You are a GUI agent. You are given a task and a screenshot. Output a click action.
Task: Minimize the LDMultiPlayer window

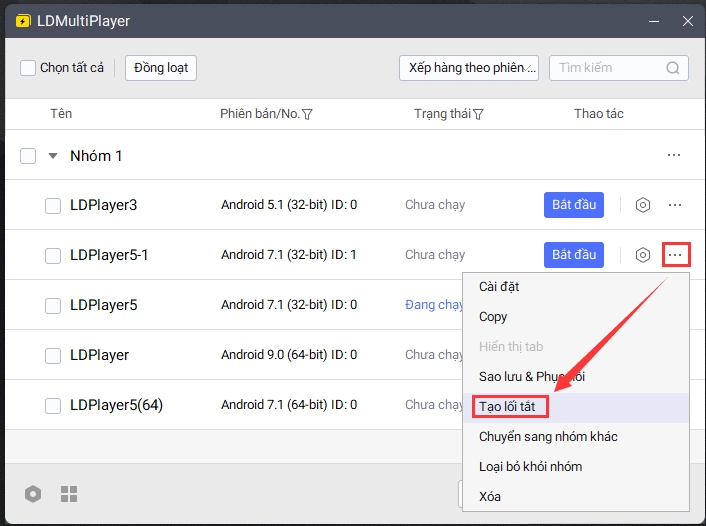[654, 21]
